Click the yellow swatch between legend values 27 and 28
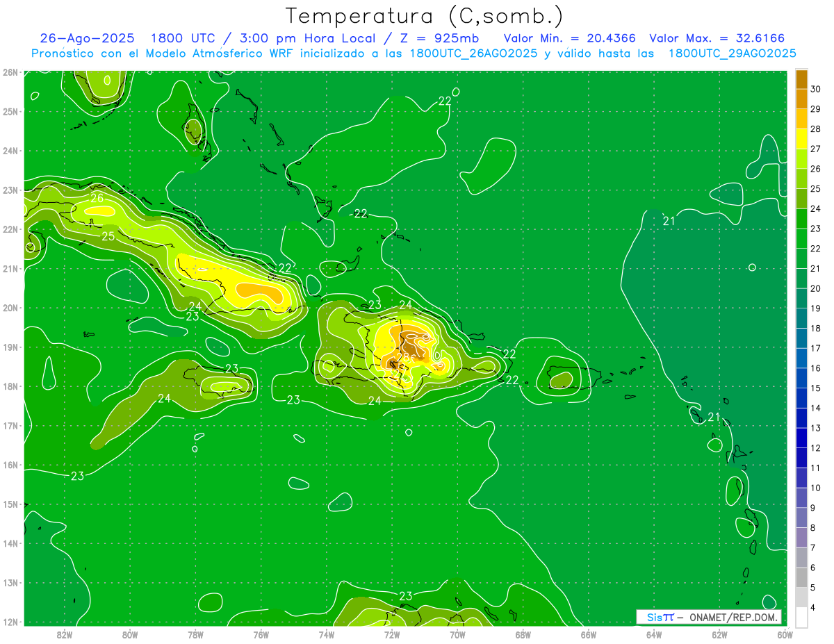Image resolution: width=834 pixels, height=644 pixels. pyautogui.click(x=801, y=139)
